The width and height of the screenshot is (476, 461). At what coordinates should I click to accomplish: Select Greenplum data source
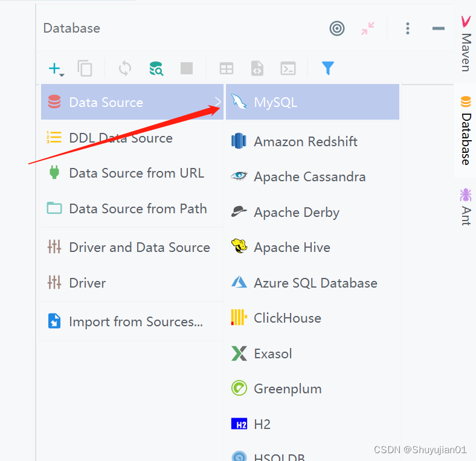312,388
